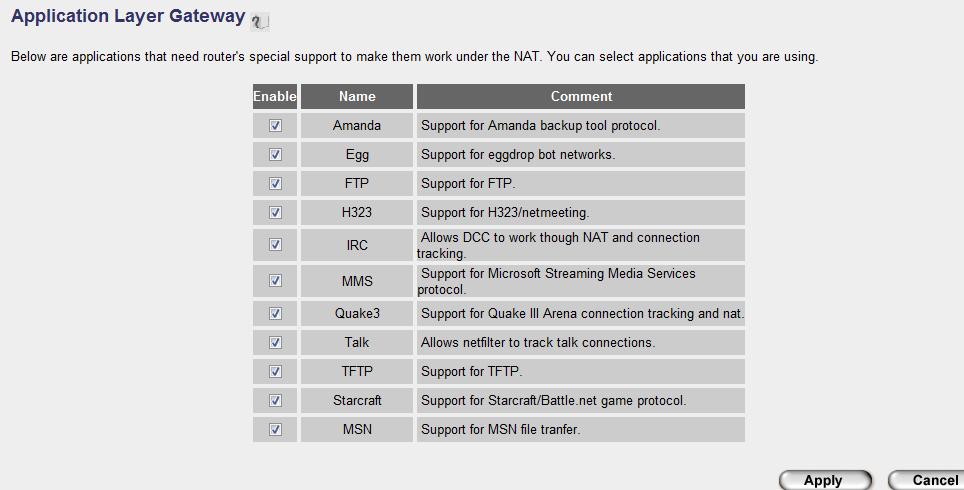Click the Apply button

click(x=825, y=480)
